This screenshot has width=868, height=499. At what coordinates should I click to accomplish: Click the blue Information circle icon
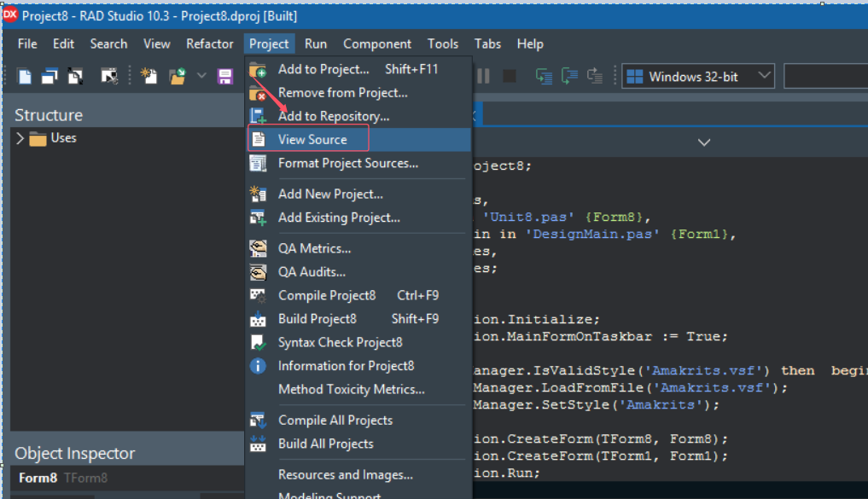[258, 366]
